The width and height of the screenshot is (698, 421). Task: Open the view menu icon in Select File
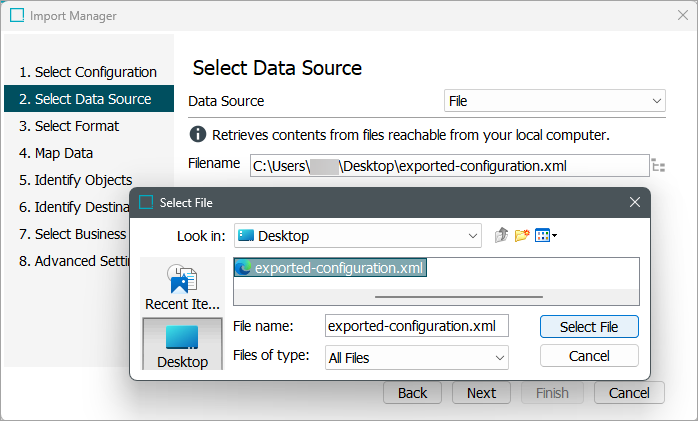point(545,236)
